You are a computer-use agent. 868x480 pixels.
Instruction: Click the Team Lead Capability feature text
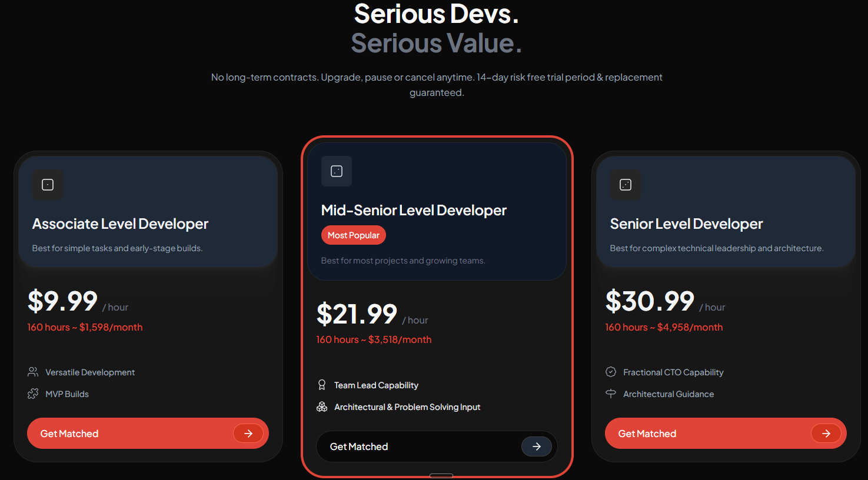point(376,385)
